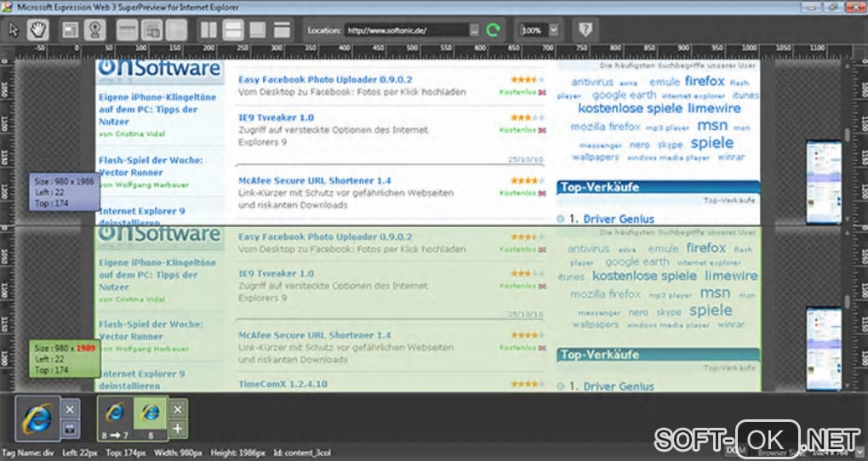The image size is (868, 461).
Task: Open Easy Facebook Photo Uploader in top pane
Action: point(325,80)
